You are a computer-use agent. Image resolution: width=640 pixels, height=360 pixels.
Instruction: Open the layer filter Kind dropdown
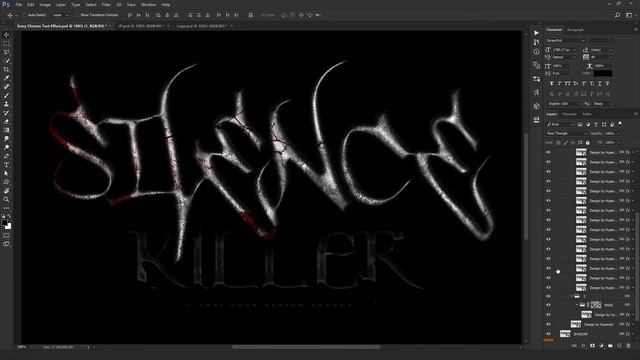click(x=560, y=124)
